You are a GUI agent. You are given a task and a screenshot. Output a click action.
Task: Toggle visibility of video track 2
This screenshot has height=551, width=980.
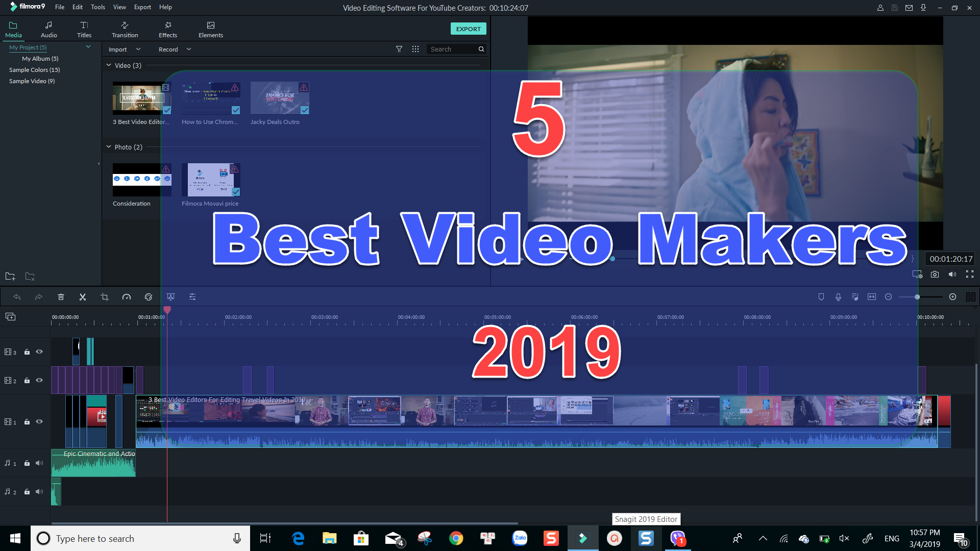[x=39, y=380]
